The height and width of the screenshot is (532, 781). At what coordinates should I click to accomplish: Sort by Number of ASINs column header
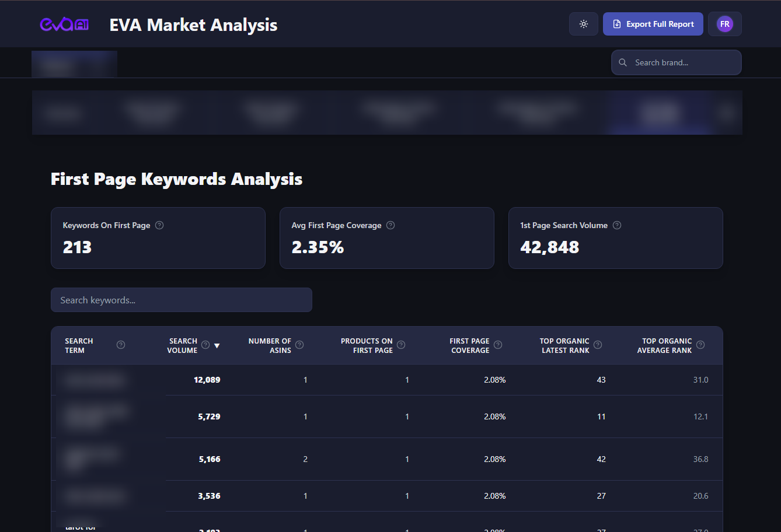(x=270, y=345)
